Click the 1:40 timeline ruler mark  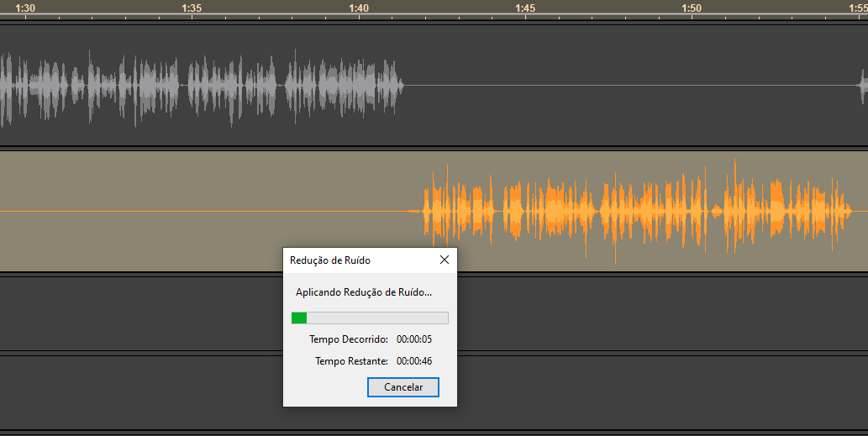click(359, 8)
